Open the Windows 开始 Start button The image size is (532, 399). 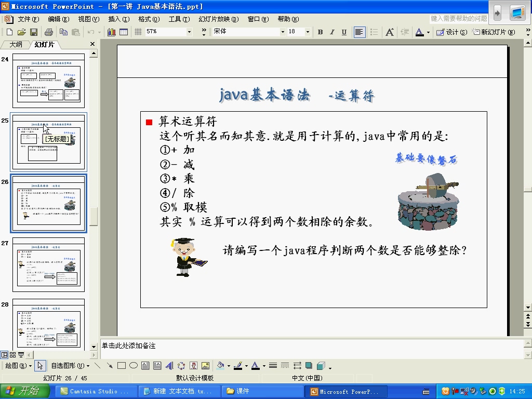[x=24, y=391]
